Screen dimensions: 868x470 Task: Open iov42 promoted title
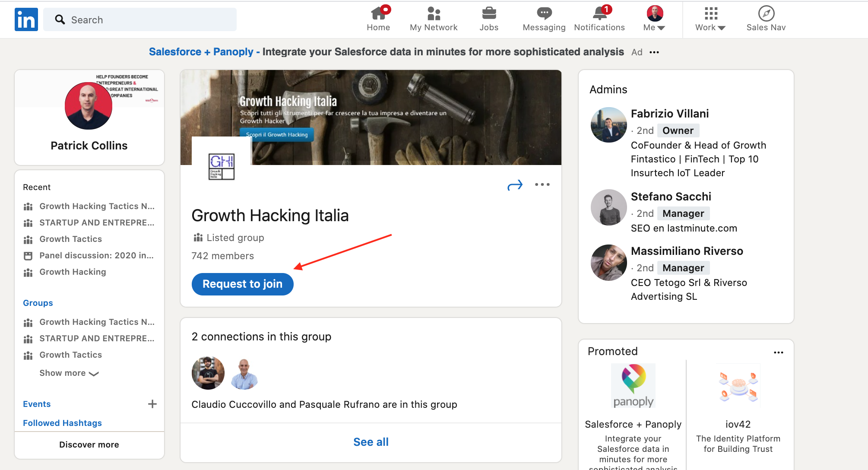[738, 424]
